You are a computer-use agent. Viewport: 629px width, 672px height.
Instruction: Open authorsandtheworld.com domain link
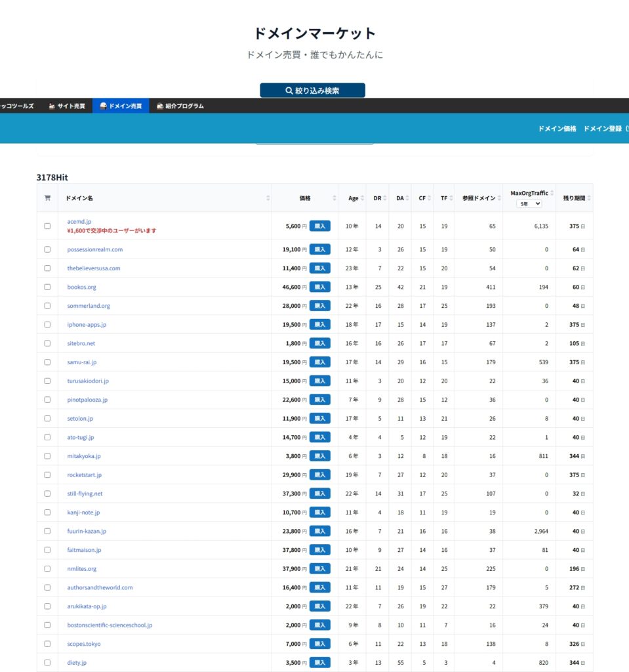(100, 587)
